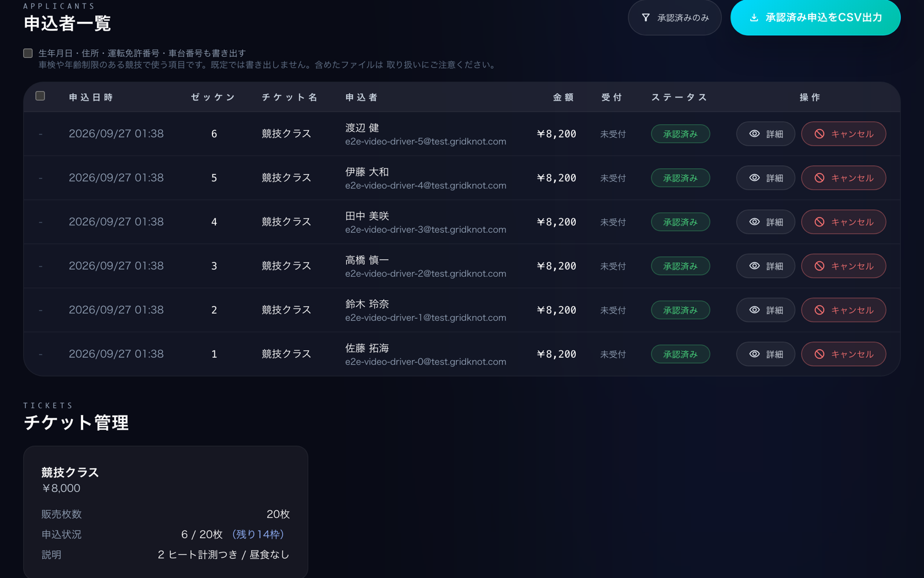This screenshot has width=924, height=578.
Task: Click the 承認済み badge for 高橋 慎一
Action: 680,266
